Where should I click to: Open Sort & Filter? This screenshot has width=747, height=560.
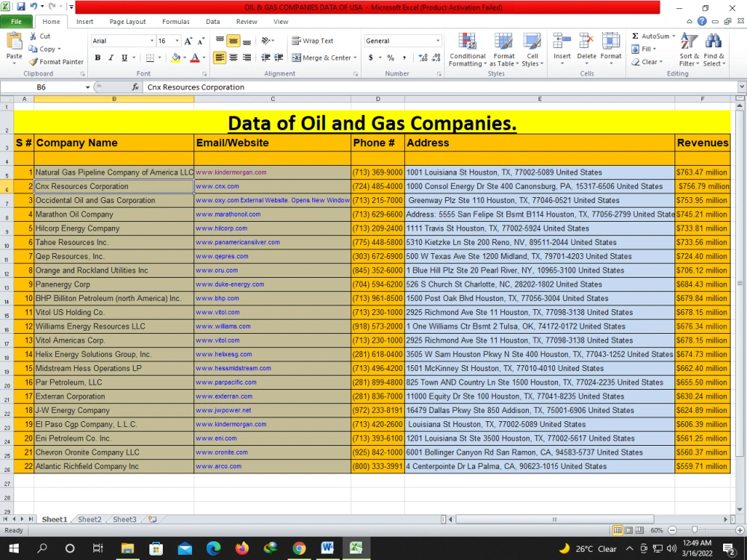tap(689, 50)
